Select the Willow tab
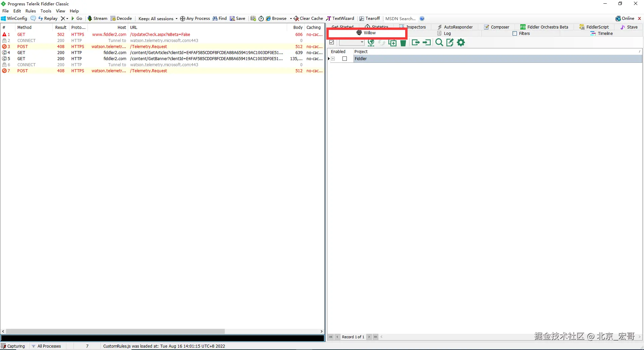The width and height of the screenshot is (644, 350). click(366, 33)
